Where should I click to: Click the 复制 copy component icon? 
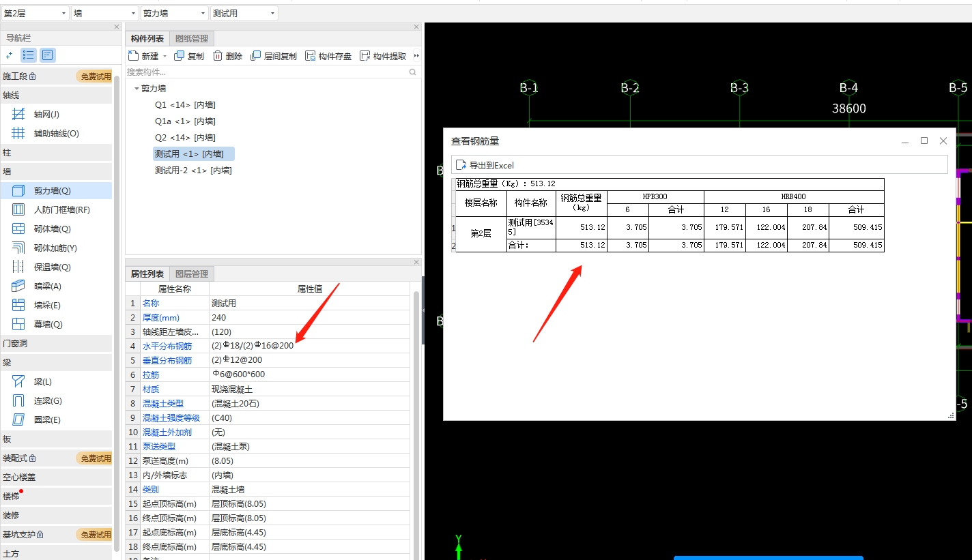point(180,56)
